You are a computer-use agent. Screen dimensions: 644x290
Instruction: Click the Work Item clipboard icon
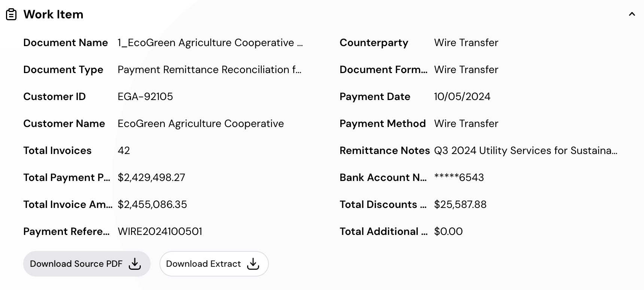coord(11,15)
